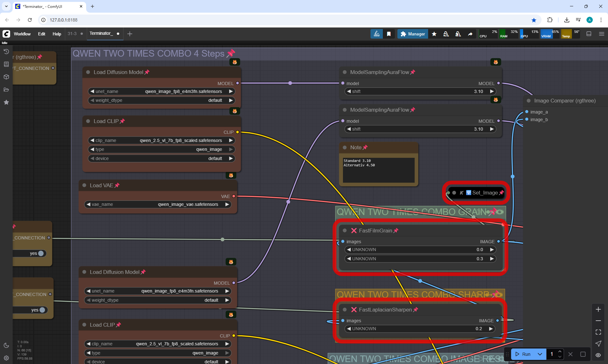Toggle dark theme moon icon

(x=6, y=345)
